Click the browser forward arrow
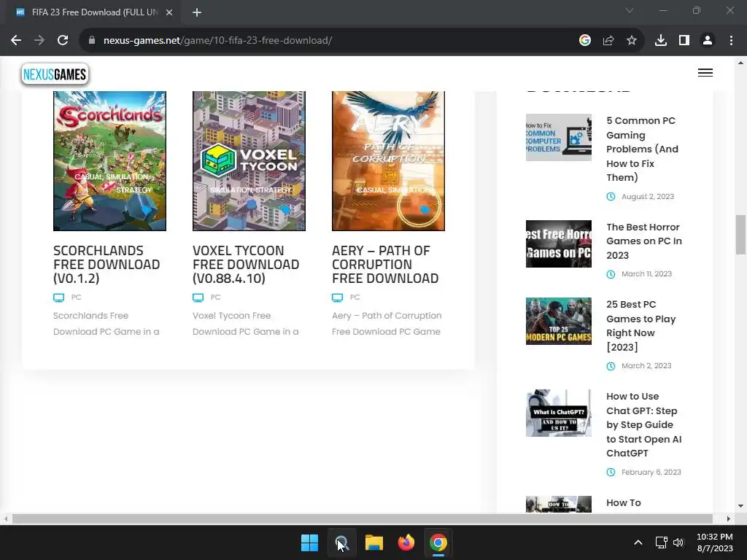The width and height of the screenshot is (747, 560). pyautogui.click(x=39, y=41)
